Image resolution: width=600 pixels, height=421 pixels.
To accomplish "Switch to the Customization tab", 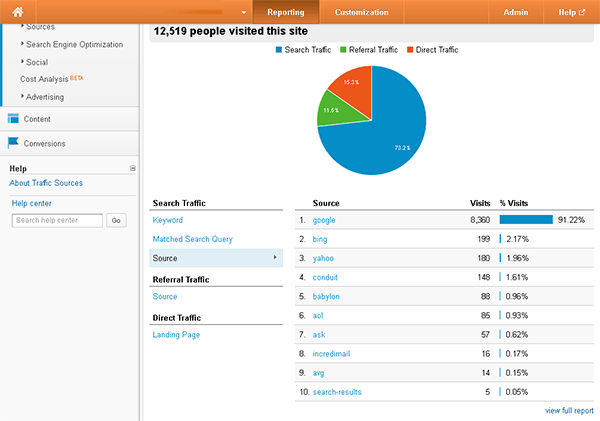I will [361, 12].
